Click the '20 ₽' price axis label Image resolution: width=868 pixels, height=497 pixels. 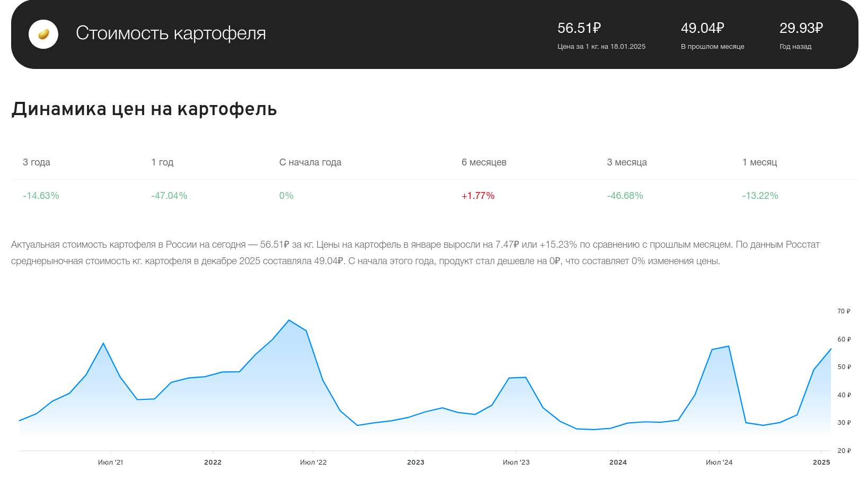click(x=844, y=451)
